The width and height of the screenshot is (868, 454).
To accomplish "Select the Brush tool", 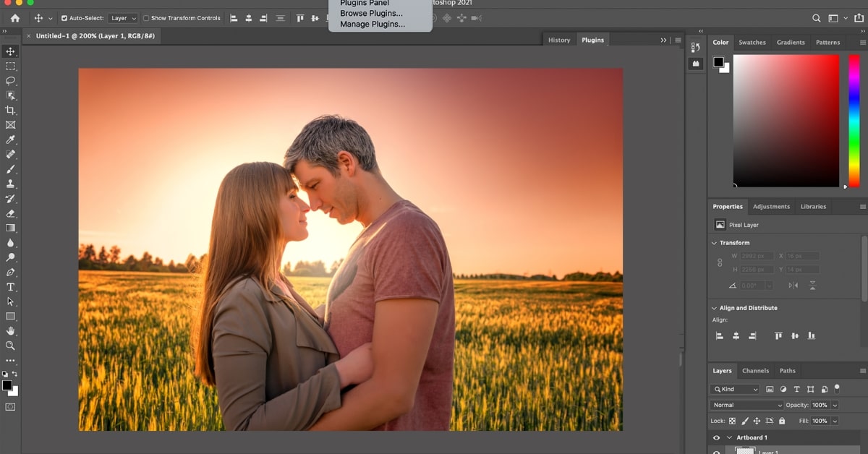I will [x=10, y=169].
